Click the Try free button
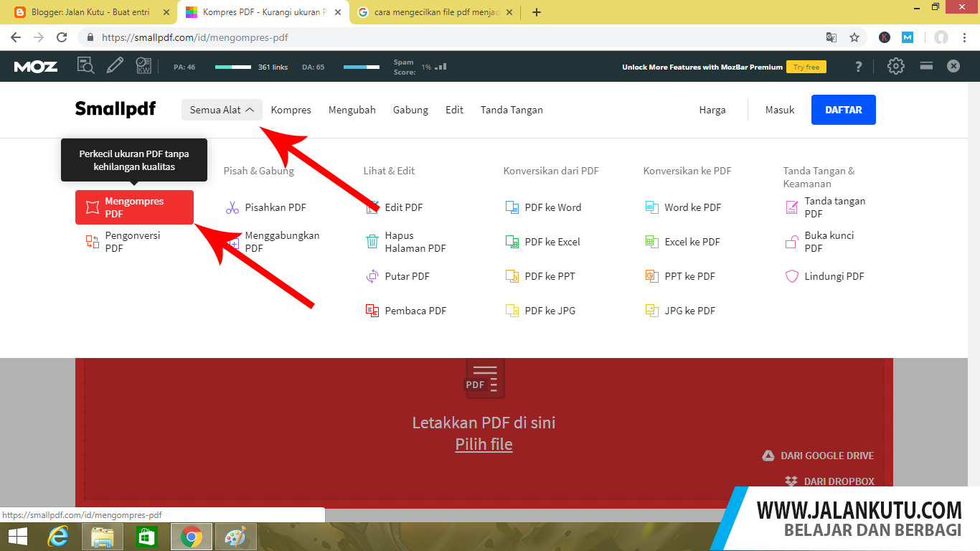Viewport: 980px width, 551px height. (806, 67)
